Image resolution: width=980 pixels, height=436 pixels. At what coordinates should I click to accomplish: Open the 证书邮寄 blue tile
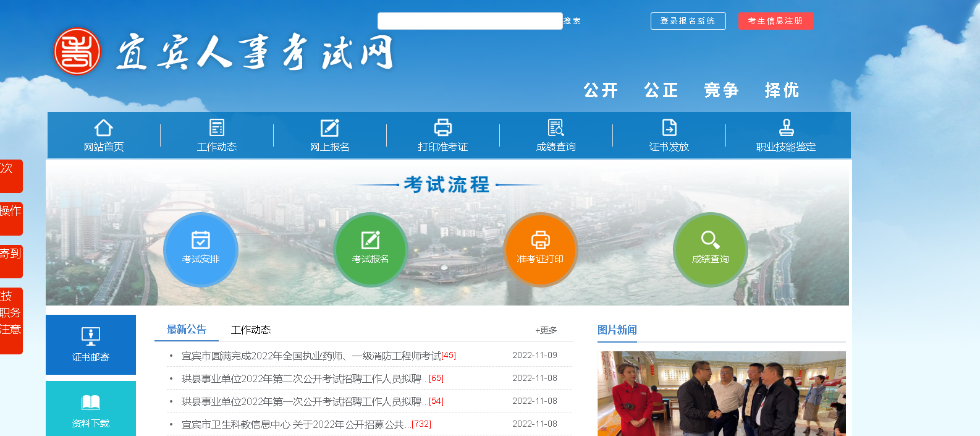[x=91, y=344]
